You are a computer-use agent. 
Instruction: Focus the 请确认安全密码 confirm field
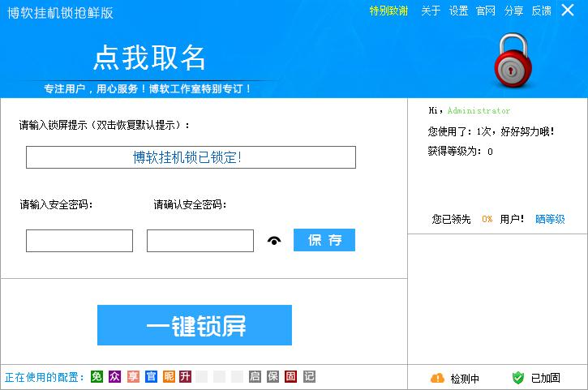tap(200, 241)
